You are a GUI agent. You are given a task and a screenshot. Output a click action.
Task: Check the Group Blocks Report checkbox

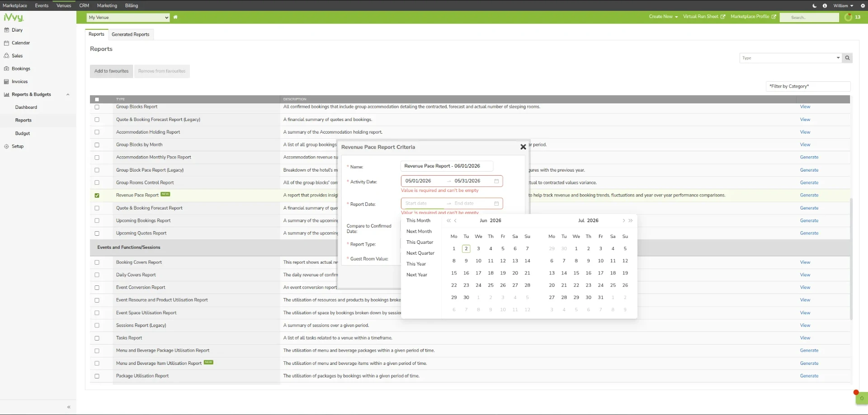(x=97, y=107)
